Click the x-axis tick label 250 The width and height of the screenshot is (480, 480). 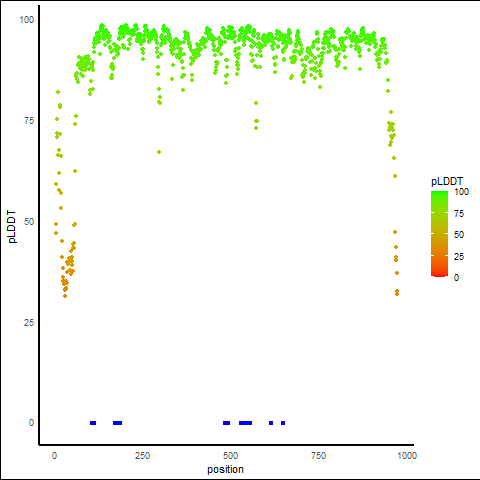click(142, 456)
